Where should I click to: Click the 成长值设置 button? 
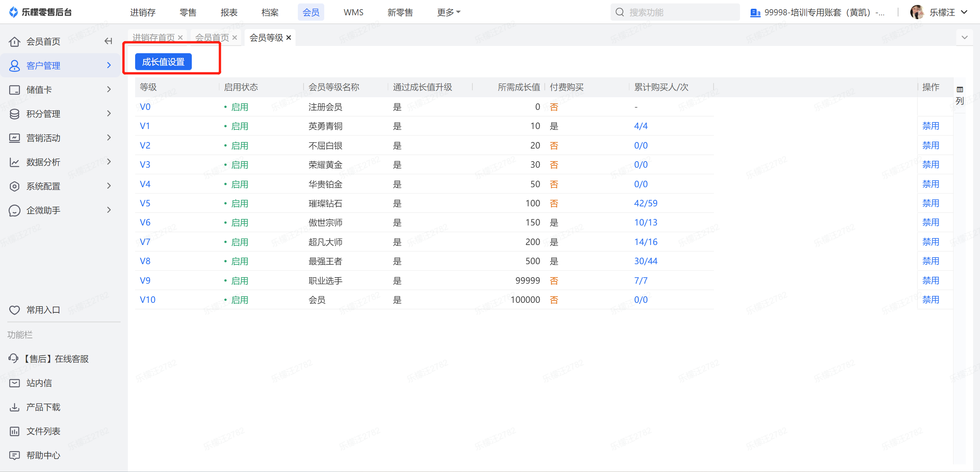point(163,62)
